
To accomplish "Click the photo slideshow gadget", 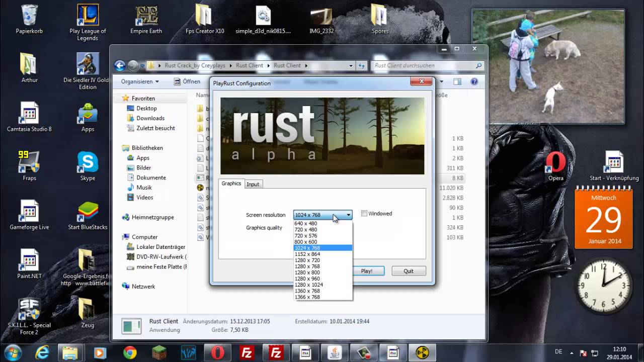I will (548, 67).
